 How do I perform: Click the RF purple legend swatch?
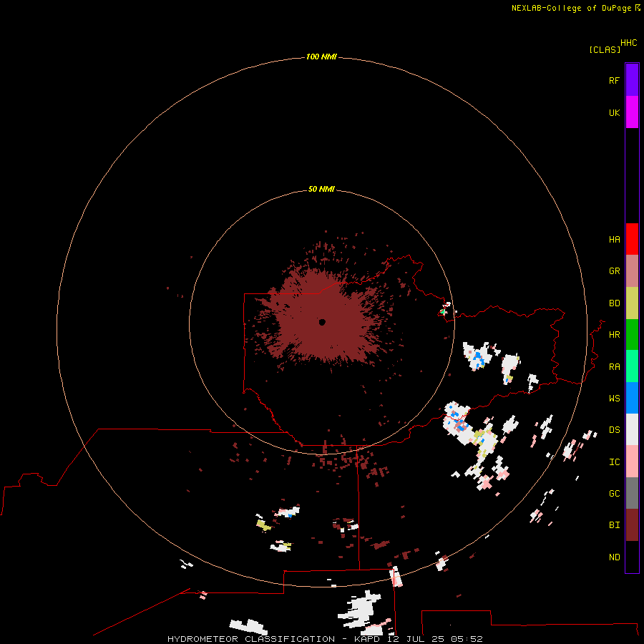632,80
